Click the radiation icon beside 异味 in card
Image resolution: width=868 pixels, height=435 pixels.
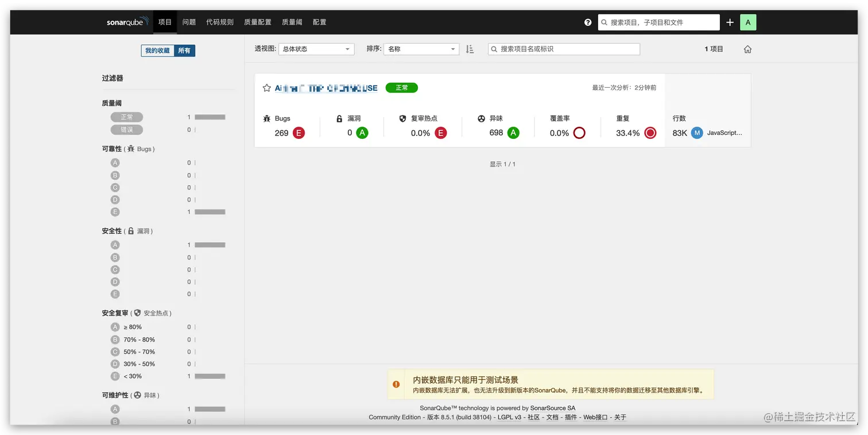point(481,119)
